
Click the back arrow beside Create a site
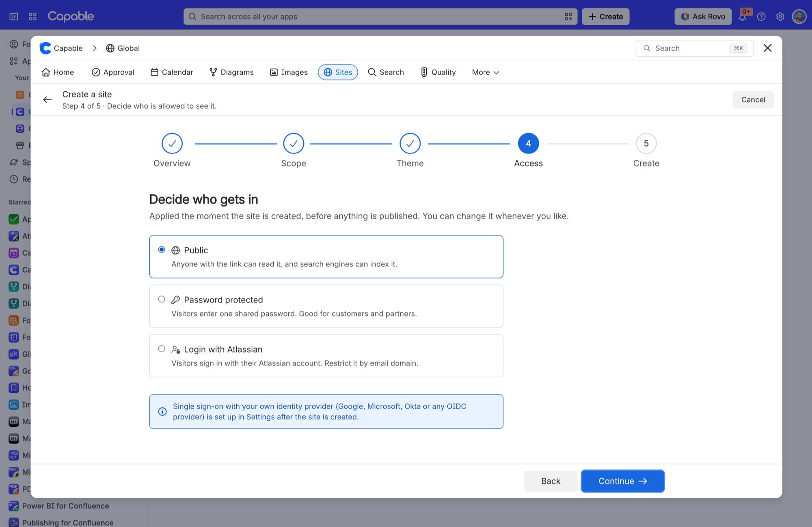pyautogui.click(x=48, y=99)
